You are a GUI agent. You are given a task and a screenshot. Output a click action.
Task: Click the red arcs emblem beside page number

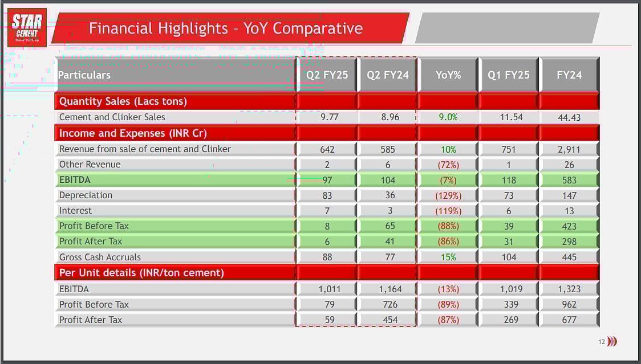coord(612,342)
